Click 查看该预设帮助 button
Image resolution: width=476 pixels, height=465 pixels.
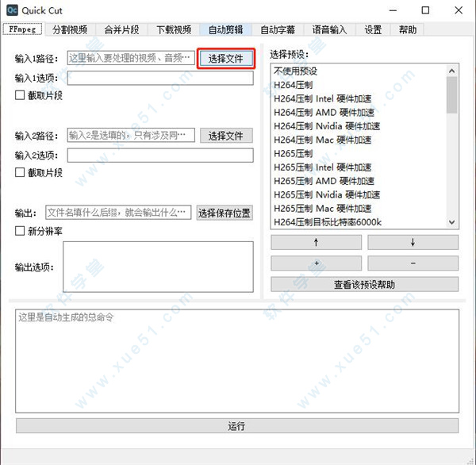pyautogui.click(x=365, y=284)
